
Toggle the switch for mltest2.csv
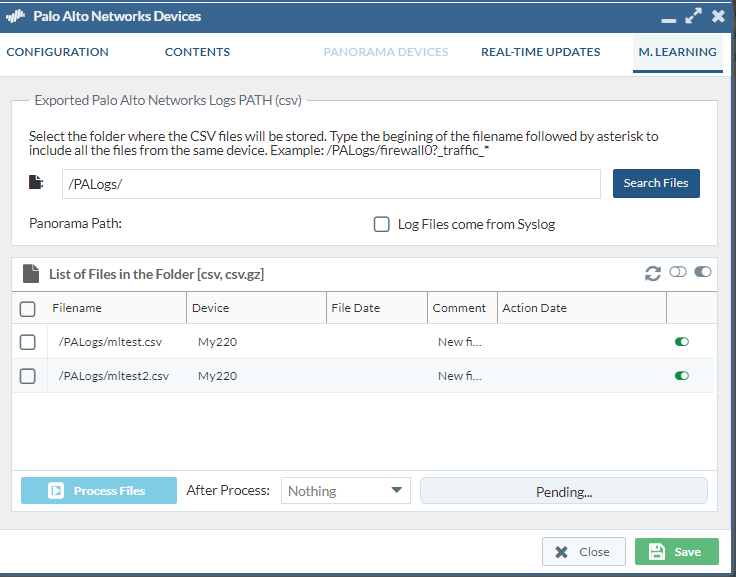(x=682, y=376)
